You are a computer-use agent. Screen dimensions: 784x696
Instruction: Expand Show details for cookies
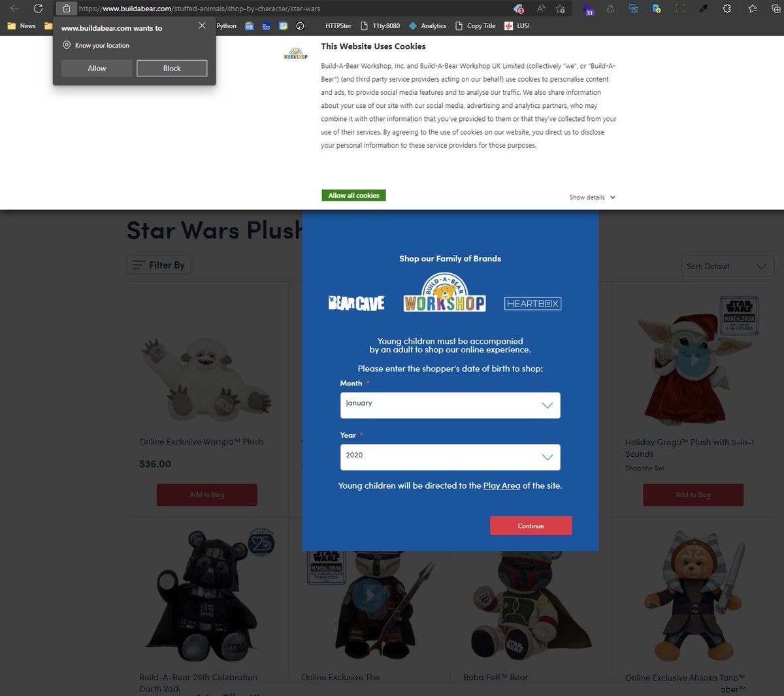tap(592, 197)
